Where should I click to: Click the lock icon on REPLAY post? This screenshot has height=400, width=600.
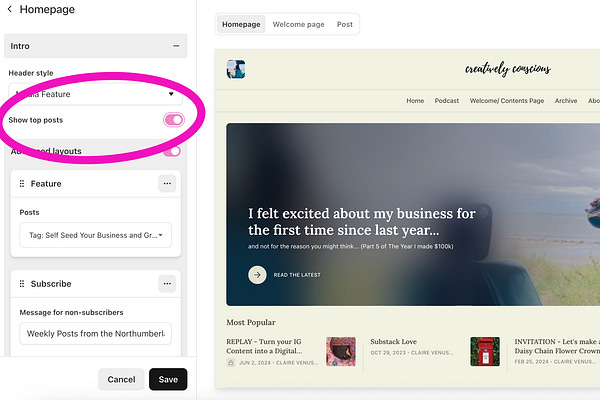point(231,362)
